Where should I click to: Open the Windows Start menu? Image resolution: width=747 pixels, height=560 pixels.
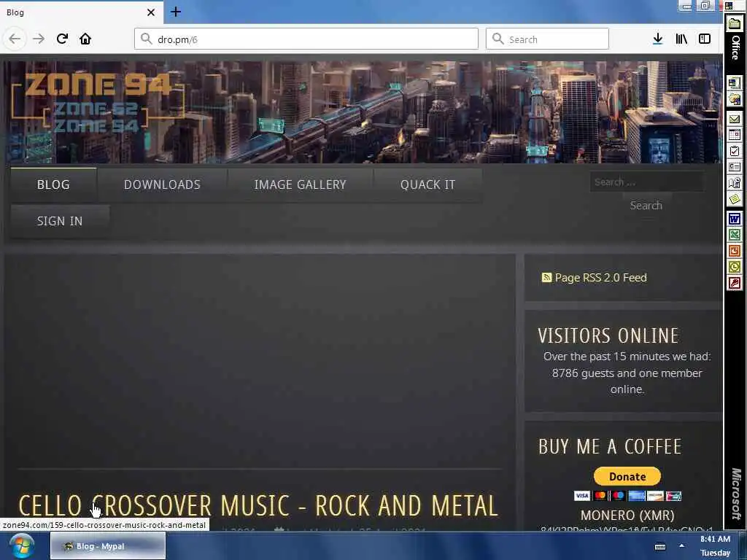point(21,545)
